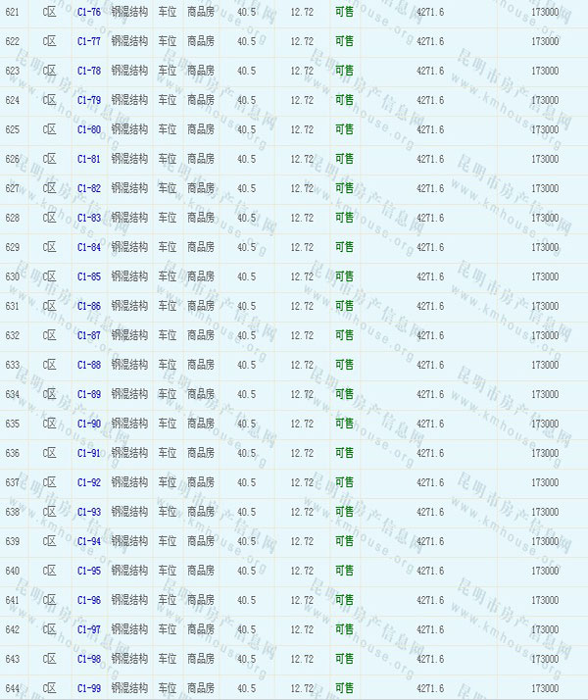Click the 可售 status in row 623

tap(344, 71)
